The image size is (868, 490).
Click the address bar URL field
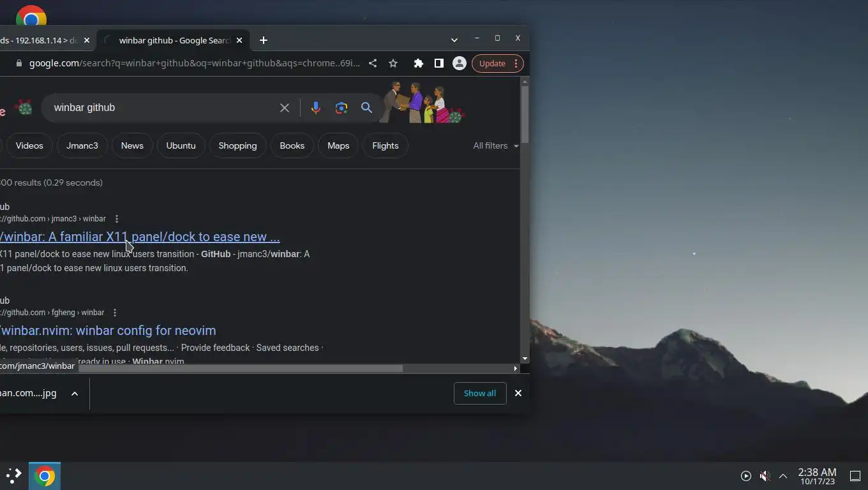coord(194,63)
